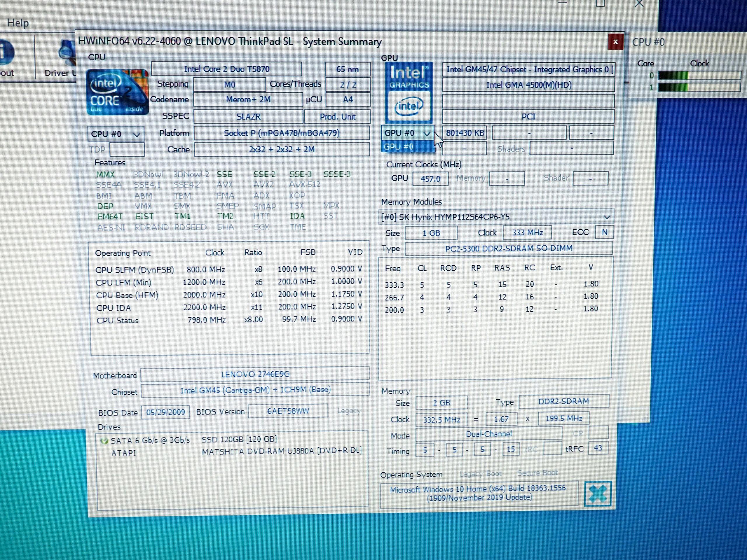Click the SSPEC SLAZR value
This screenshot has height=560, width=747.
click(x=248, y=117)
